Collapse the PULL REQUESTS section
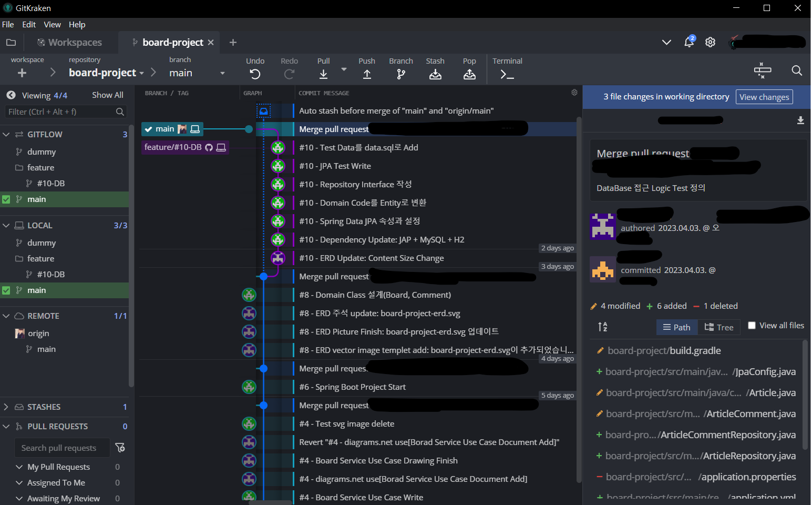This screenshot has height=505, width=812. coord(6,427)
